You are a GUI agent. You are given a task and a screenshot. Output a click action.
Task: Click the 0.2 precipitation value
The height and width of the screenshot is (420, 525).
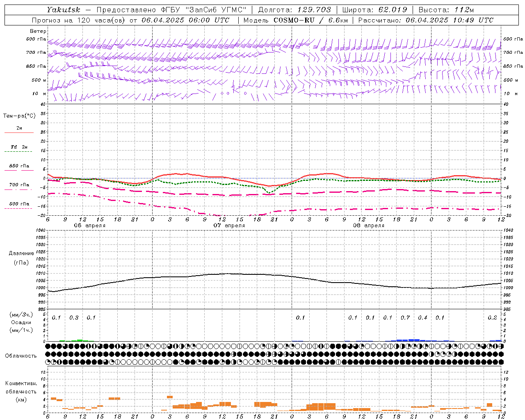tap(492, 317)
